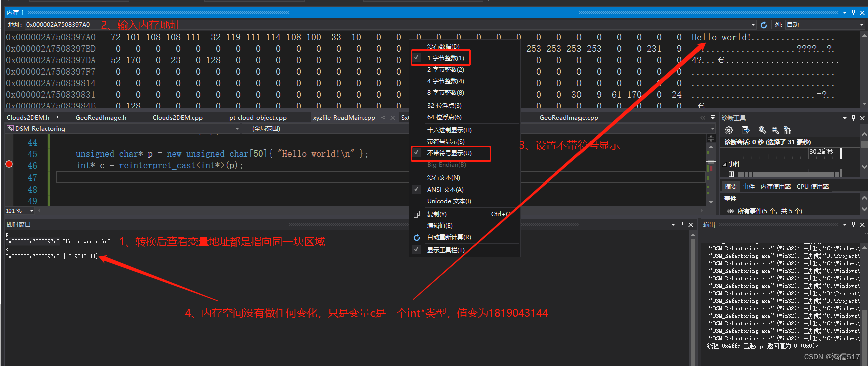Switch to GeoReadImage.h tab
The width and height of the screenshot is (868, 366).
coord(101,117)
